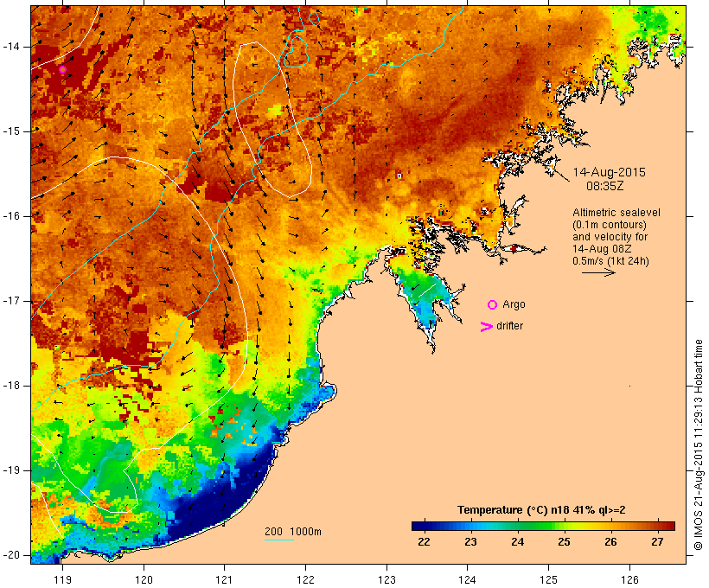The height and width of the screenshot is (588, 709).
Task: Click the 'Argo' legend label
Action: click(x=514, y=304)
